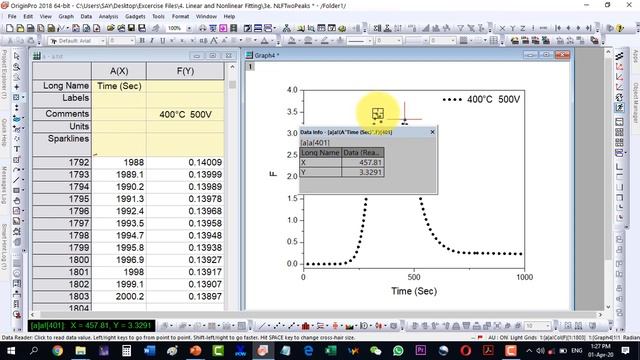
Task: Click Set as Z column icon
Action: coord(522,28)
